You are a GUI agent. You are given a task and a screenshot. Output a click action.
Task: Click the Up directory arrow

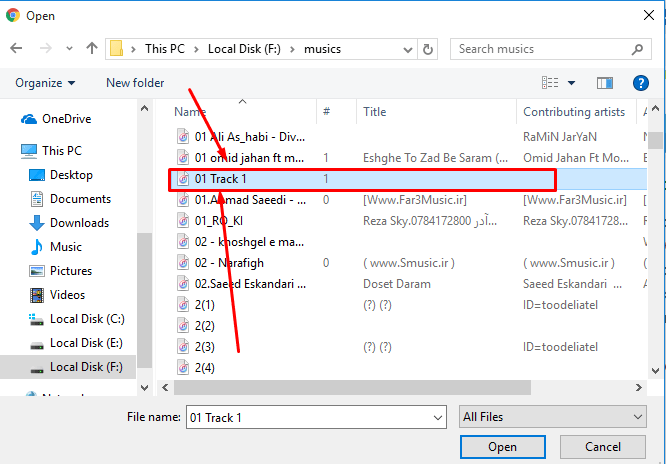point(92,48)
